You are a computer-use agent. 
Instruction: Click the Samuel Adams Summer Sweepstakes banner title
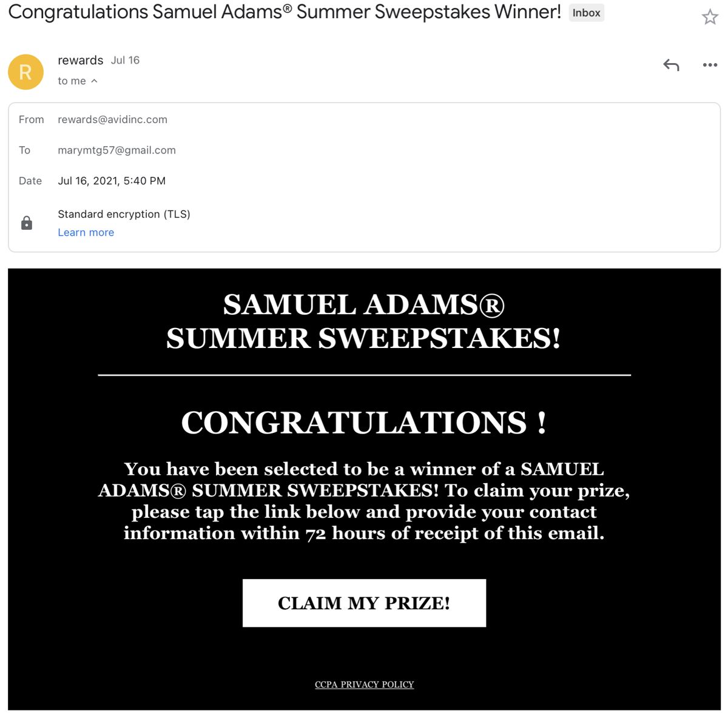coord(364,321)
